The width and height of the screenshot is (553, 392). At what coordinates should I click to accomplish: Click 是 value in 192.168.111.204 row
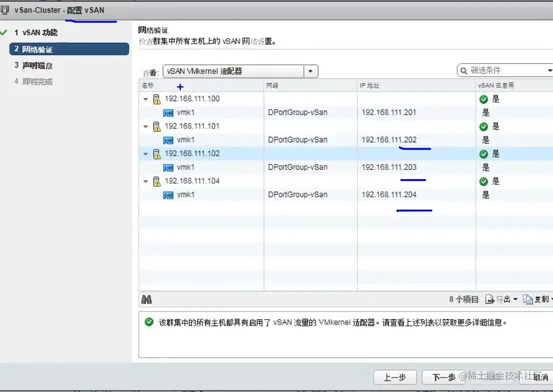pyautogui.click(x=486, y=195)
